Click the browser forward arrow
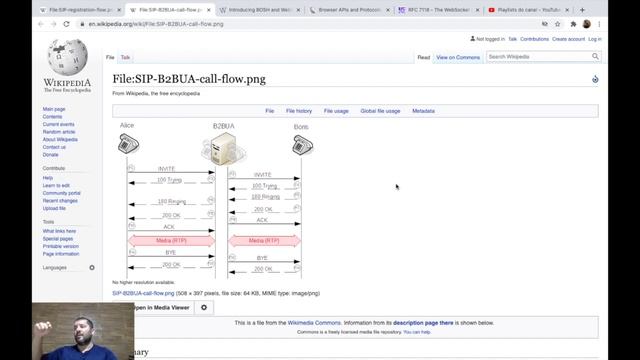Viewport: 640px width, 360px height. [53, 24]
